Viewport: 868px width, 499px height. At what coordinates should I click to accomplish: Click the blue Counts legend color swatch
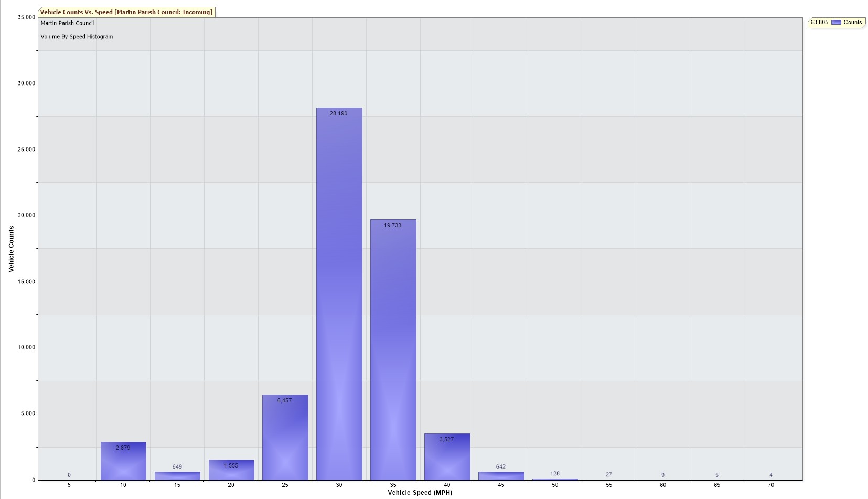[x=836, y=23]
